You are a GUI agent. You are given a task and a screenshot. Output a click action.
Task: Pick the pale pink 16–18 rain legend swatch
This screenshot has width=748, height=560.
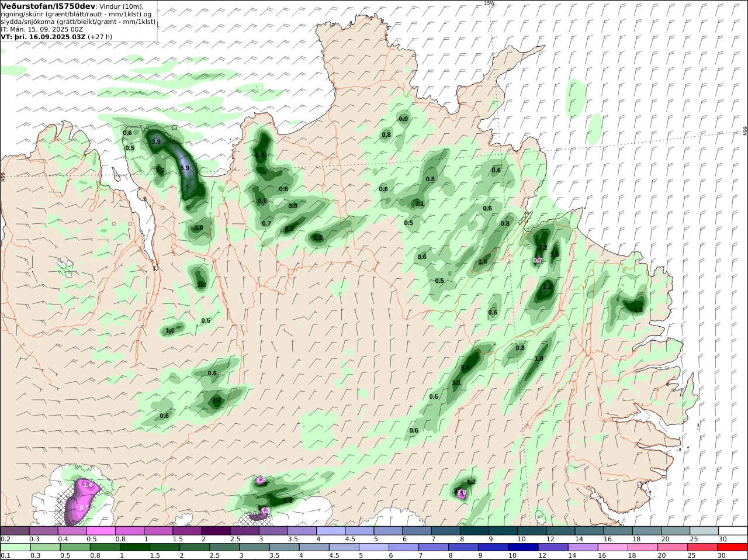pos(612,547)
